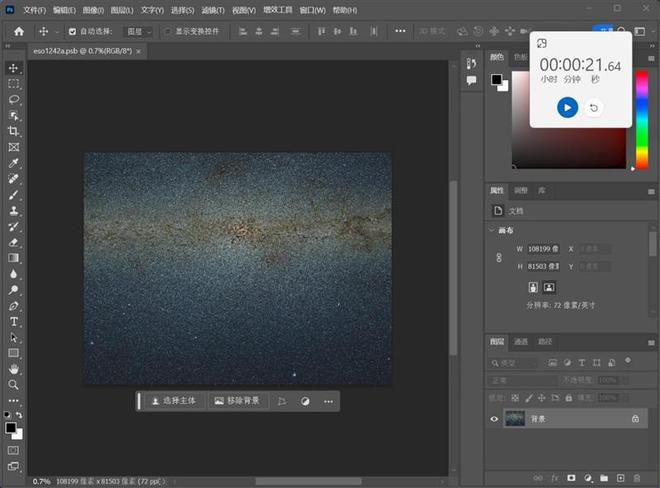Image resolution: width=660 pixels, height=488 pixels.
Task: Select the Clone Stamp tool
Action: coord(13,211)
